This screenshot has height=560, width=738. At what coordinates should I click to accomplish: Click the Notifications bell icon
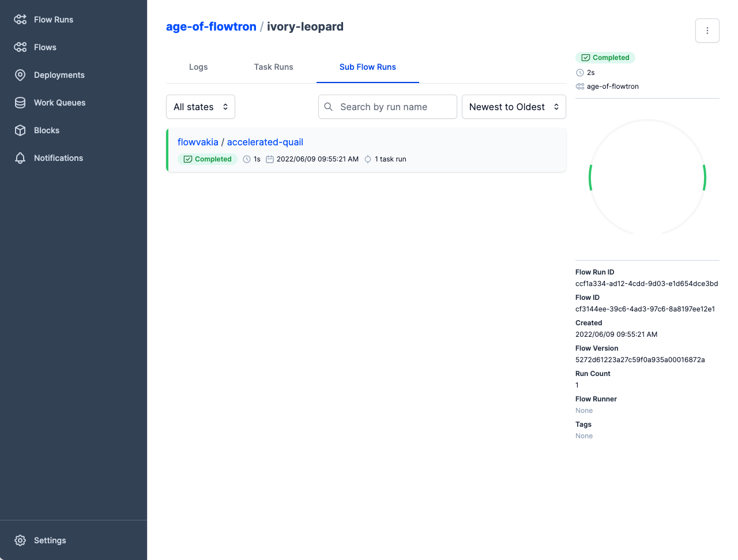[x=20, y=158]
